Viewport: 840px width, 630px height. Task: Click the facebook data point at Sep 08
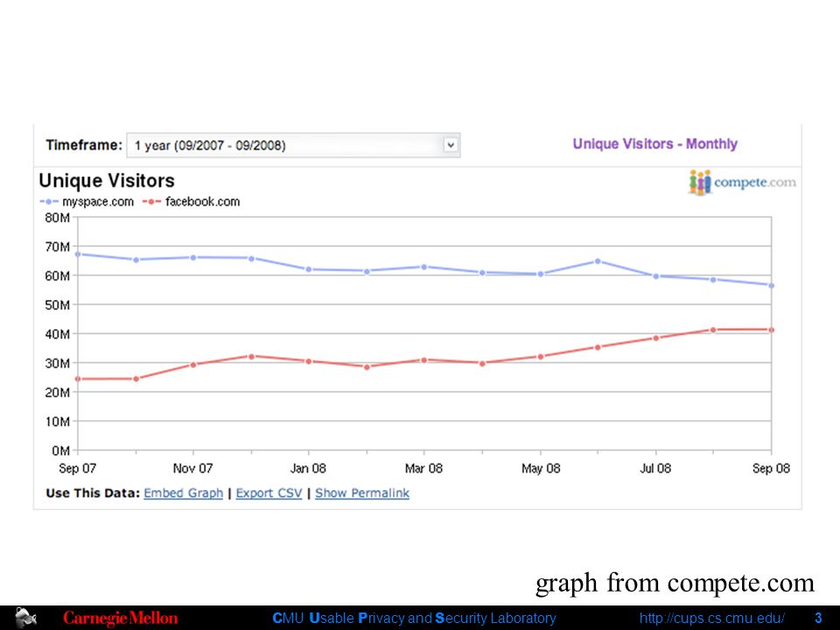[x=772, y=330]
